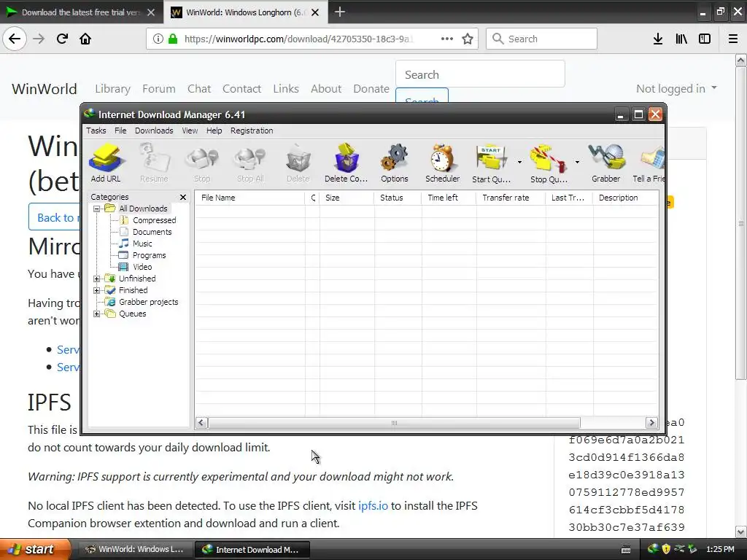This screenshot has width=747, height=560.
Task: Select the Video category
Action: (142, 267)
